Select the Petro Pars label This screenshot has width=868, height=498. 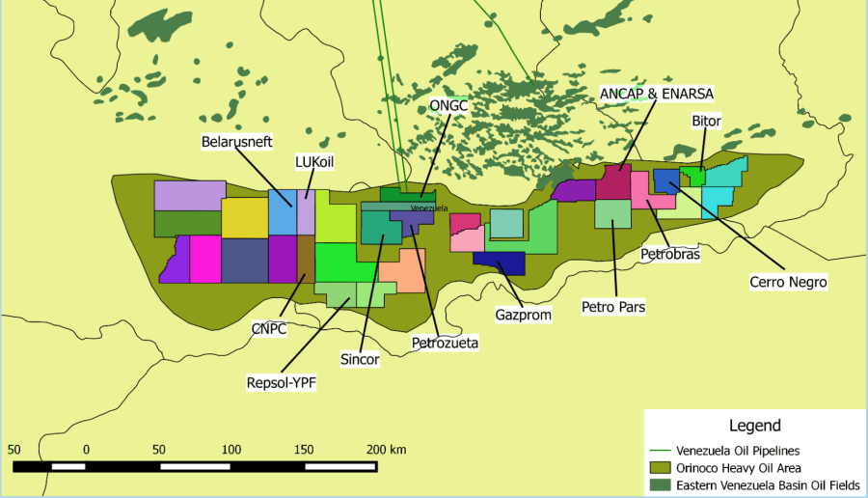(x=612, y=307)
